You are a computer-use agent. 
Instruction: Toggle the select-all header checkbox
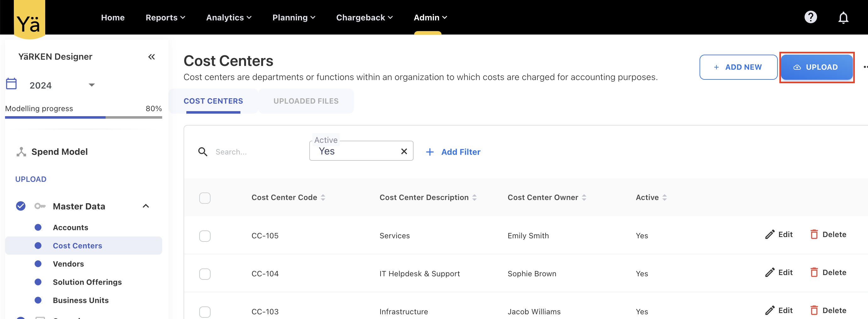click(x=205, y=198)
